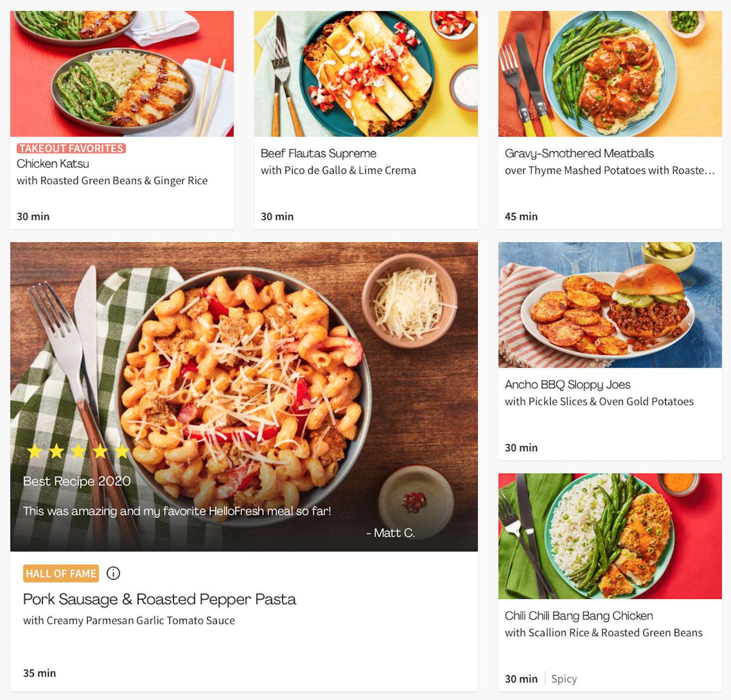Open the Gravy-Smothered Meatballs photo
Viewport: 731px width, 700px height.
[610, 74]
